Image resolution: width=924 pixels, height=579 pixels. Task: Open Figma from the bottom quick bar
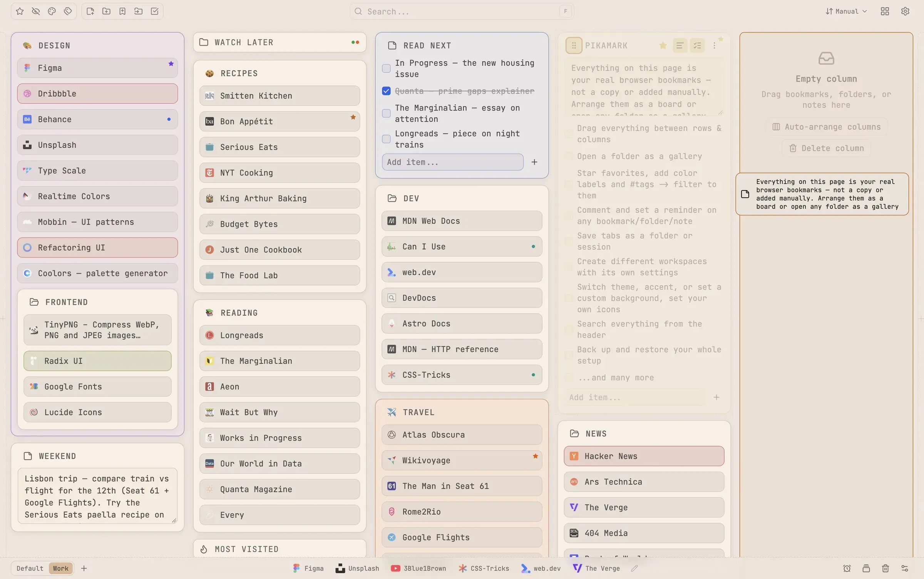308,568
